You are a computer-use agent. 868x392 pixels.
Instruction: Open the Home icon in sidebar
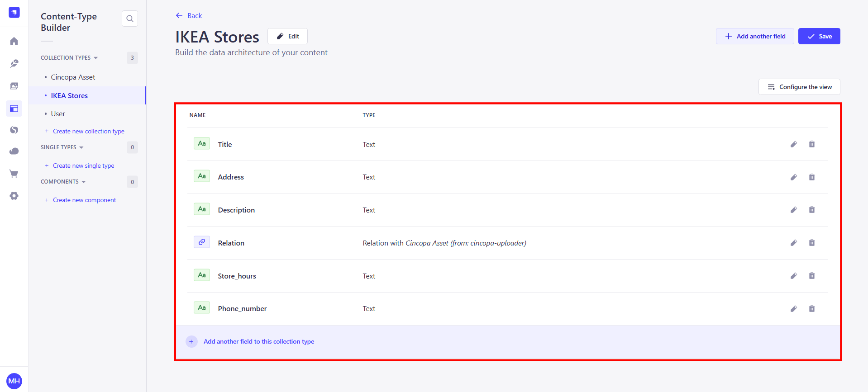click(14, 41)
